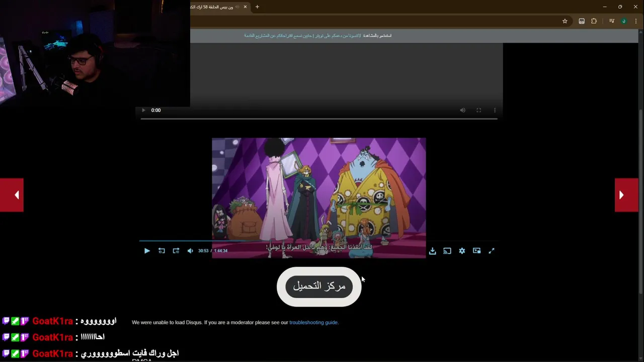Open the Chrome three-dot menu
The height and width of the screenshot is (362, 644).
coord(636,21)
